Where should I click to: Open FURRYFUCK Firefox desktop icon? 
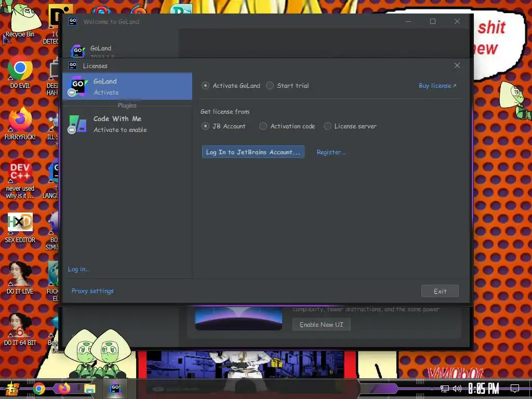coord(20,124)
